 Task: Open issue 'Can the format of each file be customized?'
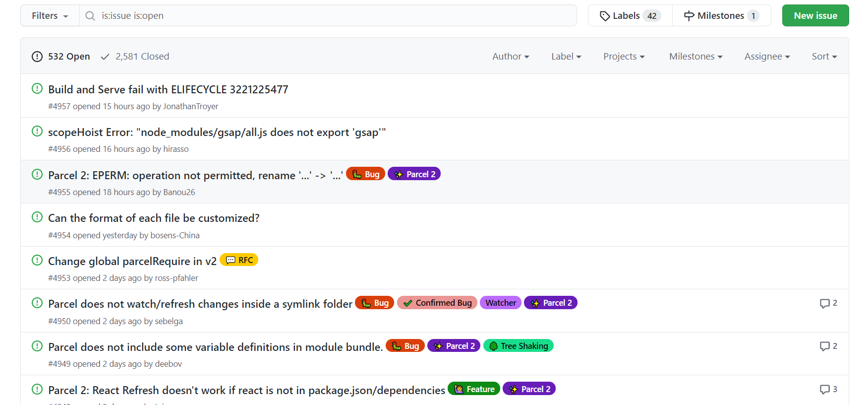(154, 218)
